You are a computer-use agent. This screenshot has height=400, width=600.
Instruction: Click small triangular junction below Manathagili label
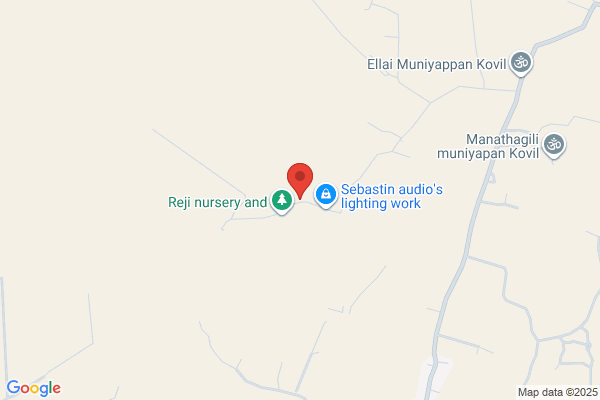pyautogui.click(x=491, y=178)
